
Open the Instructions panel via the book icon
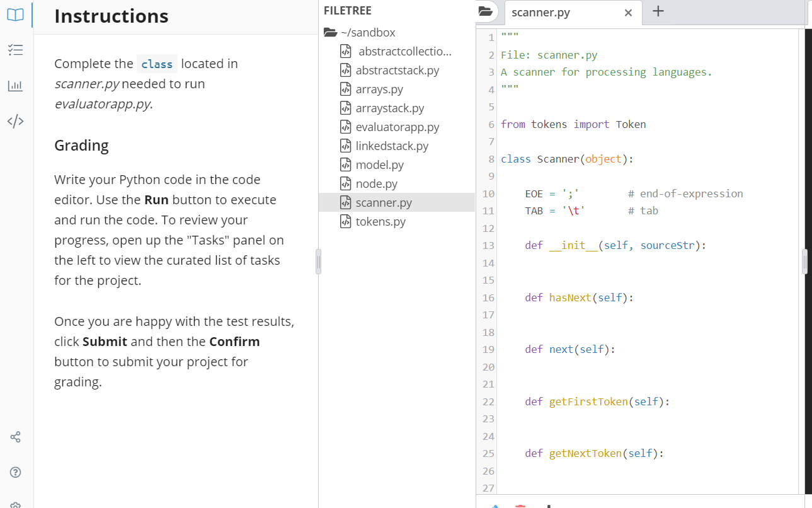(x=15, y=15)
